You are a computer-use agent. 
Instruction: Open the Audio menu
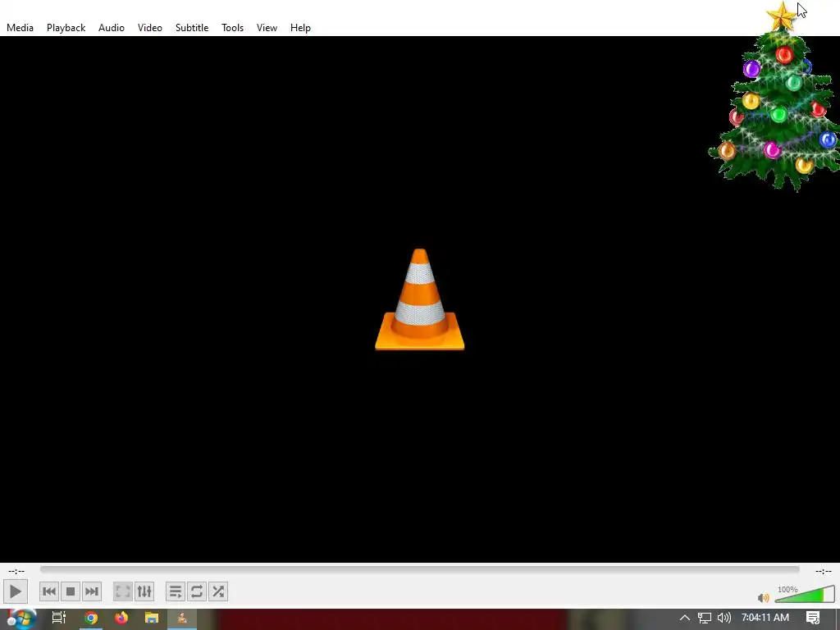[112, 28]
